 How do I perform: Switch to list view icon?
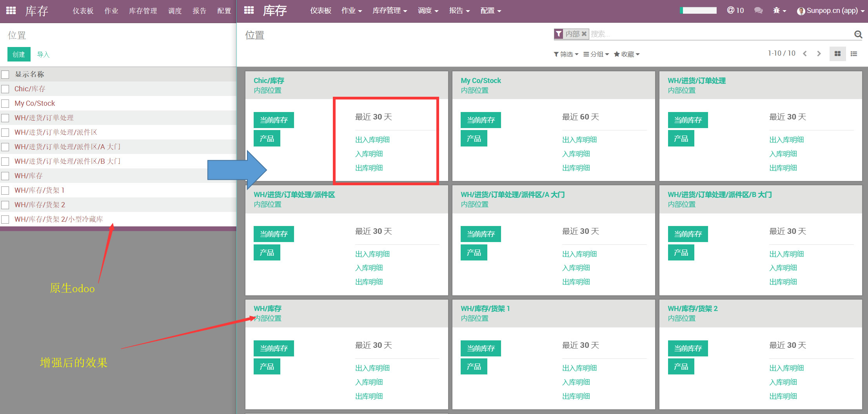tap(853, 54)
